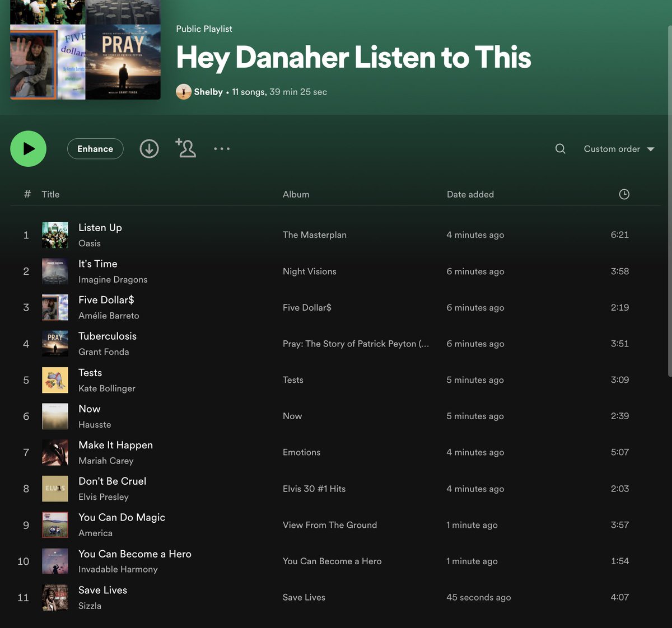Viewport: 672px width, 628px height.
Task: Select song title Make It Happen
Action: click(x=115, y=445)
